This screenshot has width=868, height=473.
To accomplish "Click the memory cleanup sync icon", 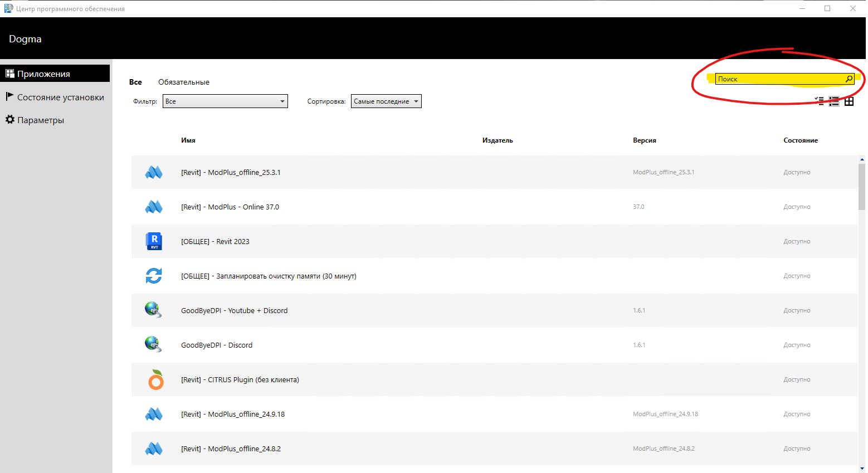I will (154, 276).
